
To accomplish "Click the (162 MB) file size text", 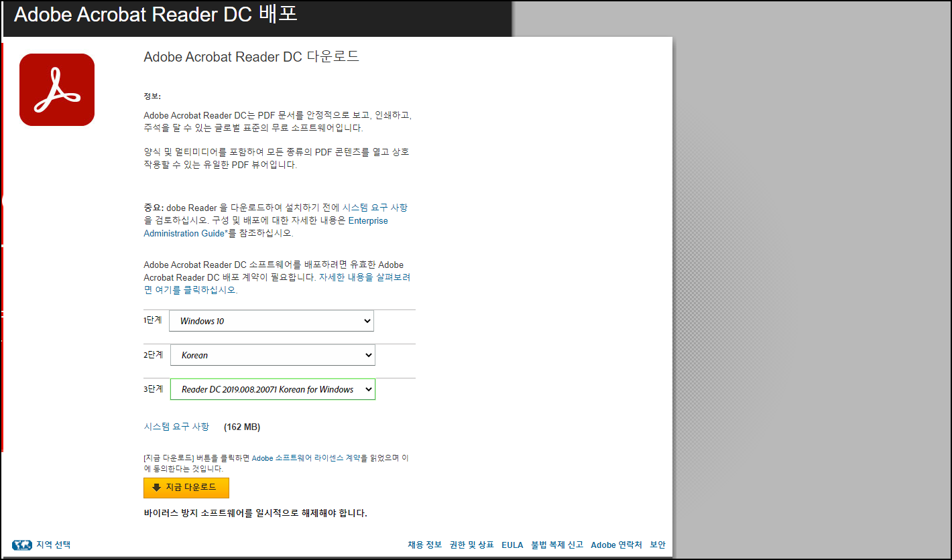I will 242,427.
